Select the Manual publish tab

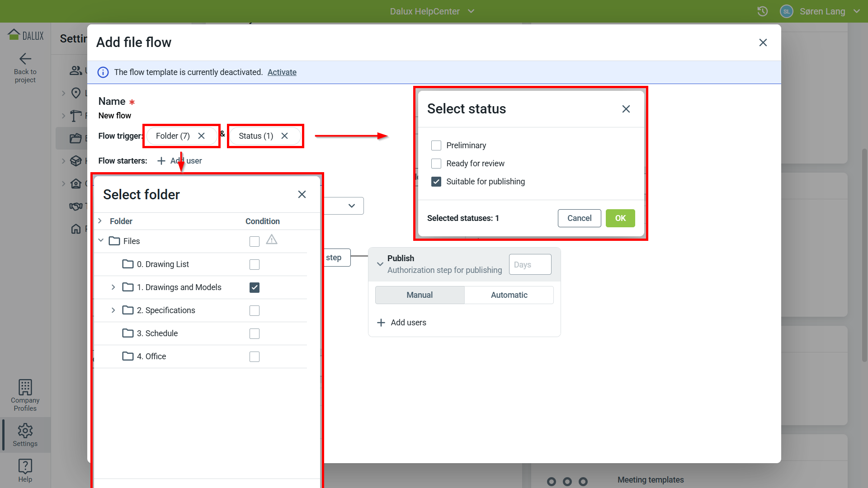tap(420, 295)
